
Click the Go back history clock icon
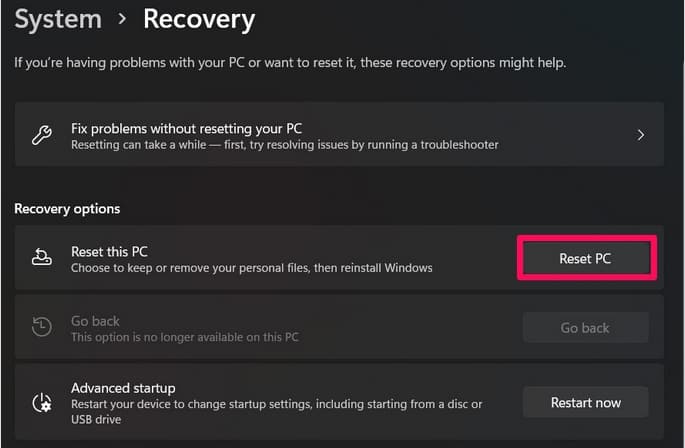click(42, 326)
